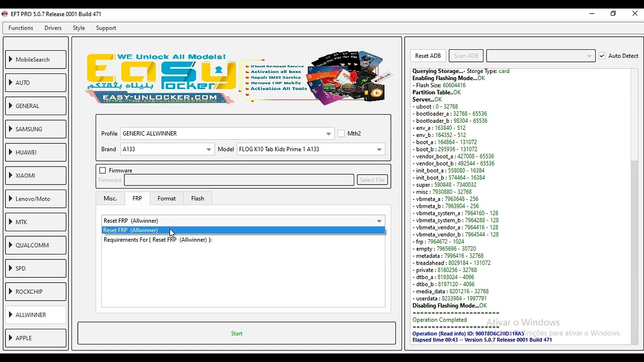Click the 'Flash Size: 60604416' log line
The image size is (644, 362).
click(439, 85)
